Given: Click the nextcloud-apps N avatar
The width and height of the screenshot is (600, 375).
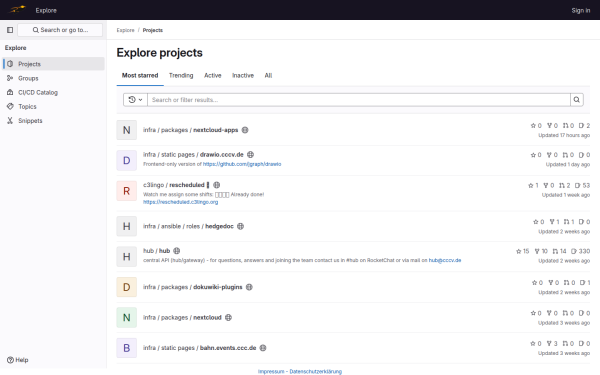Looking at the screenshot, I should pyautogui.click(x=127, y=130).
